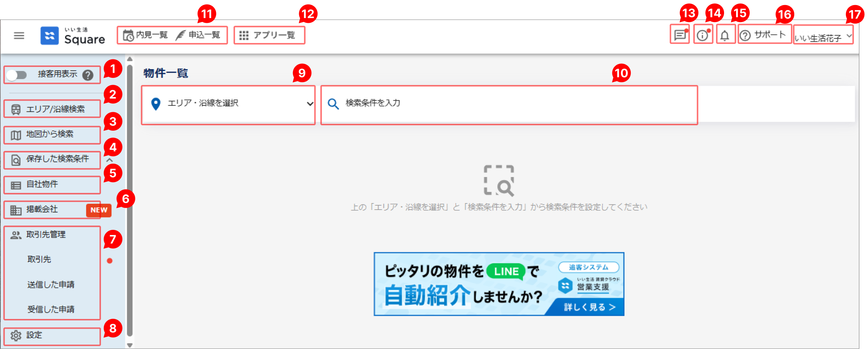Go to 受信した申請
The height and width of the screenshot is (349, 868).
51,309
